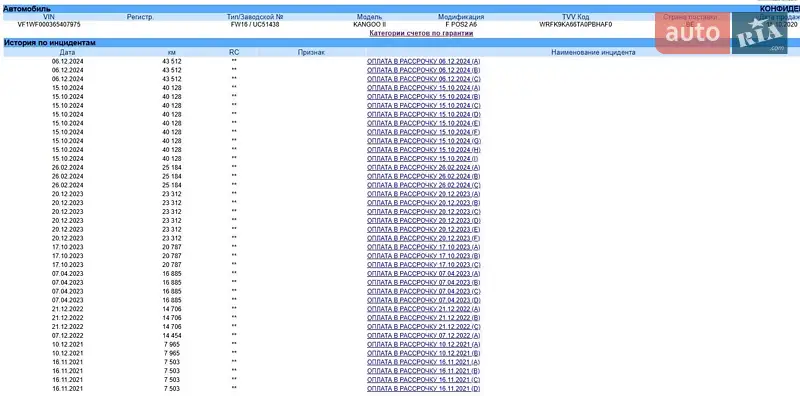Click the Признак column header
This screenshot has height=396, width=800.
click(311, 52)
